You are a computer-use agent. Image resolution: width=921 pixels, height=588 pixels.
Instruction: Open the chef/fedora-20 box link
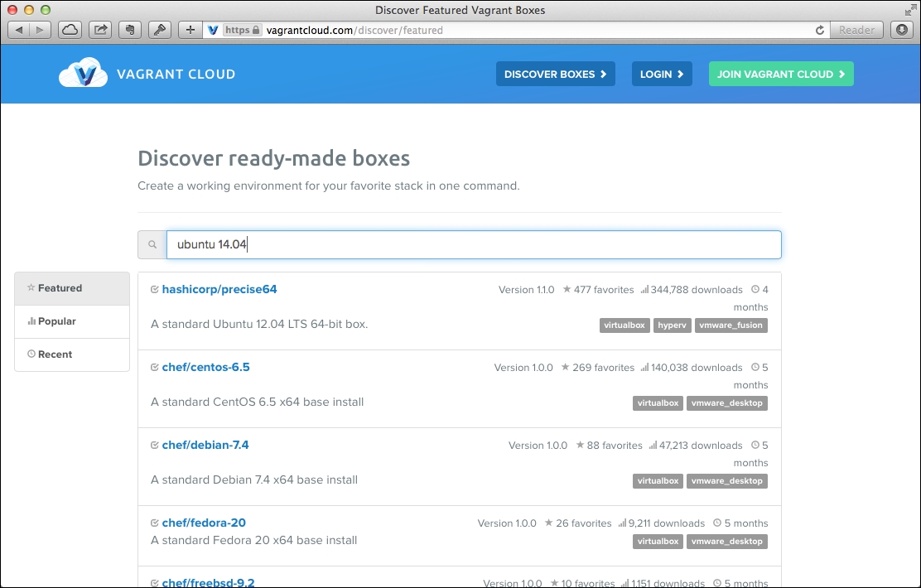[204, 523]
